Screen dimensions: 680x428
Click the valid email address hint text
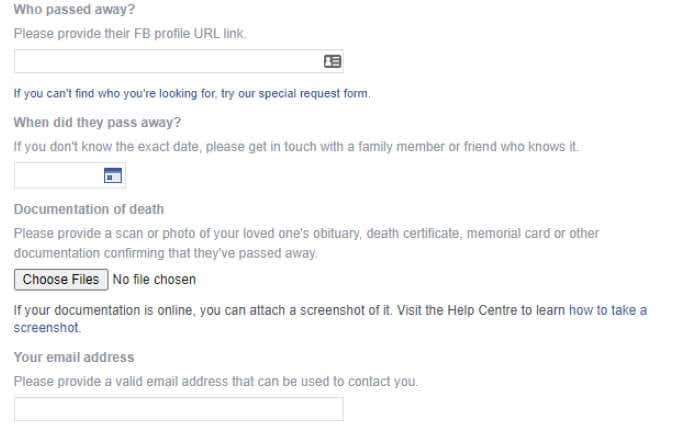click(x=215, y=381)
